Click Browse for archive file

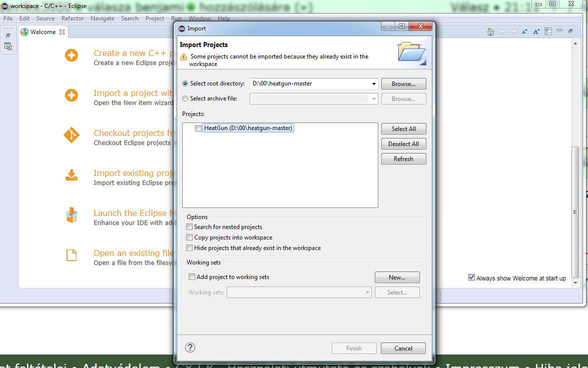(x=403, y=99)
